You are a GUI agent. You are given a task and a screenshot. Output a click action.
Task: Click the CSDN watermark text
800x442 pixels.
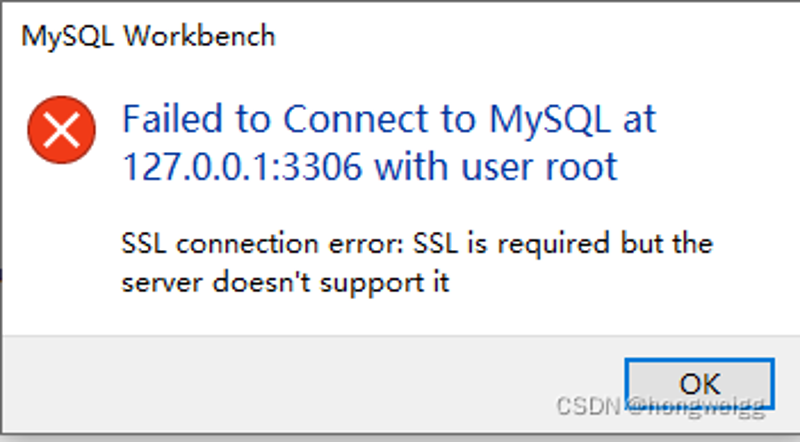point(661,407)
